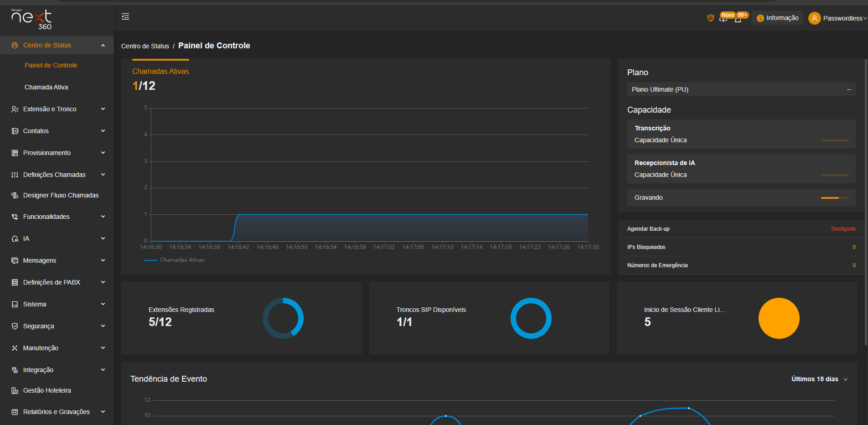Image resolution: width=868 pixels, height=425 pixels.
Task: Click the Troncos SIP Disponíveis ring chart
Action: pyautogui.click(x=531, y=318)
